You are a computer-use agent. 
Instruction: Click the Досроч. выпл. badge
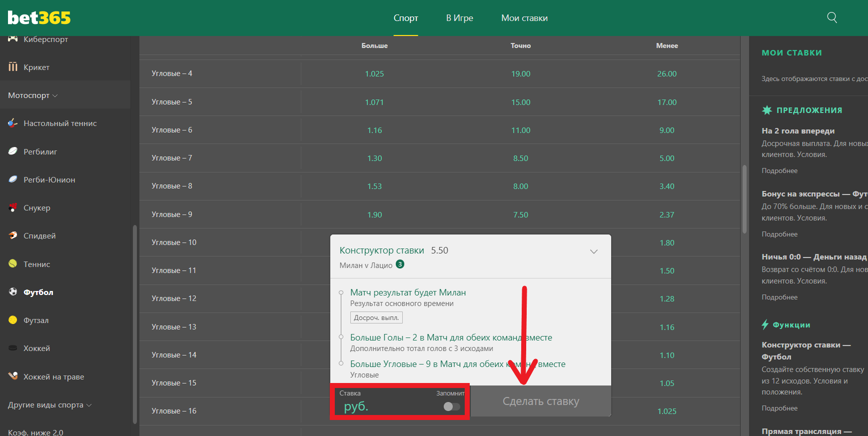[x=376, y=317]
